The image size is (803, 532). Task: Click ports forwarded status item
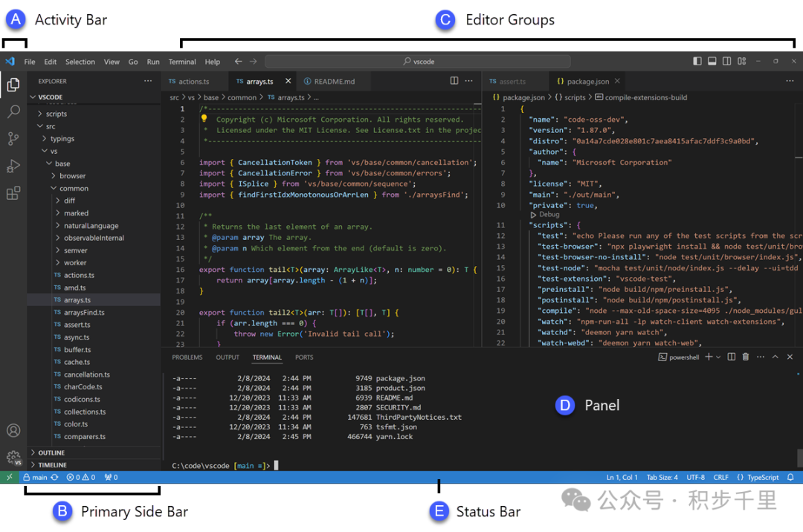tap(111, 477)
